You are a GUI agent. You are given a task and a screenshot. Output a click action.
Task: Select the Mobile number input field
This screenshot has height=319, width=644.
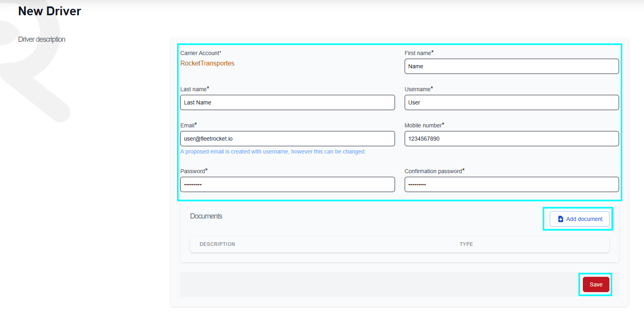[x=512, y=139]
